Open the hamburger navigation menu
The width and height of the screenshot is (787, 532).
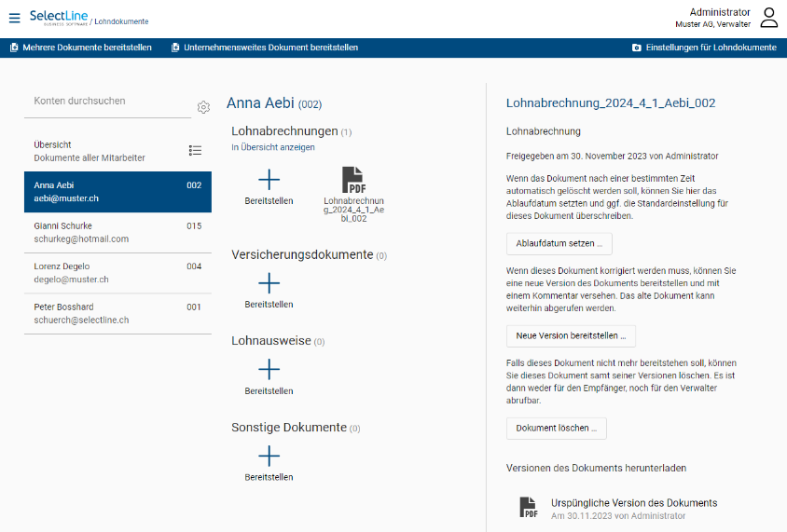pos(15,18)
